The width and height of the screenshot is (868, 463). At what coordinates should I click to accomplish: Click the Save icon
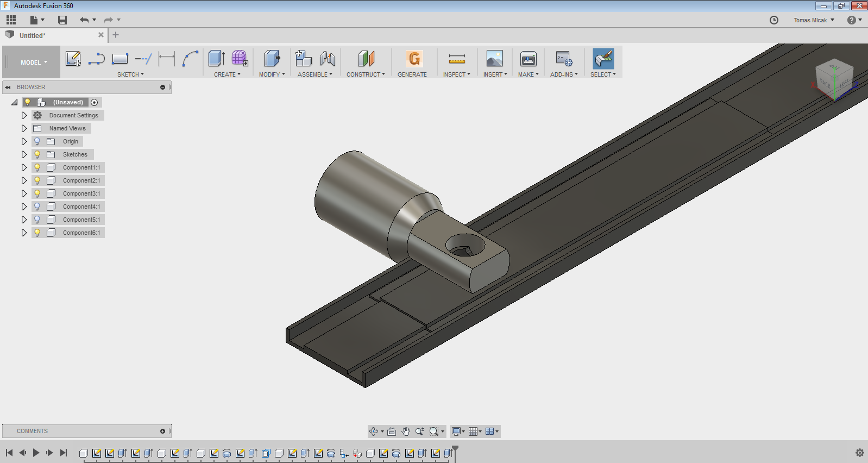point(62,20)
